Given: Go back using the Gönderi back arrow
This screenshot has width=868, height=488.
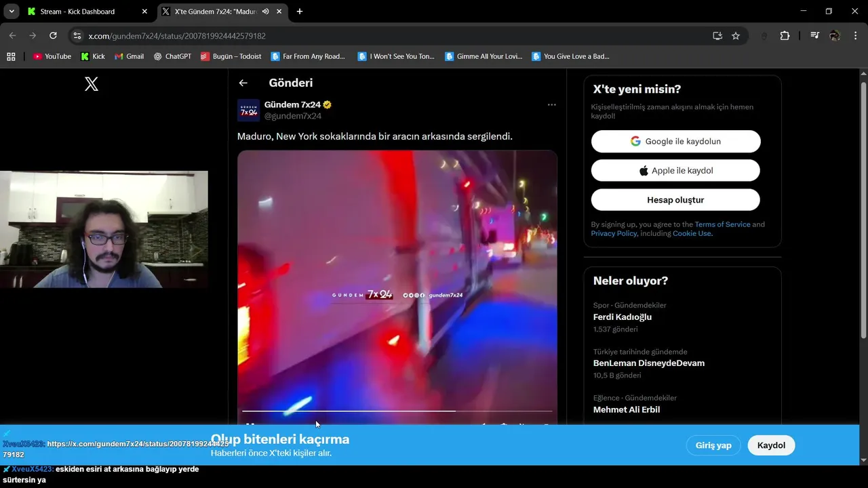Looking at the screenshot, I should click(x=243, y=83).
